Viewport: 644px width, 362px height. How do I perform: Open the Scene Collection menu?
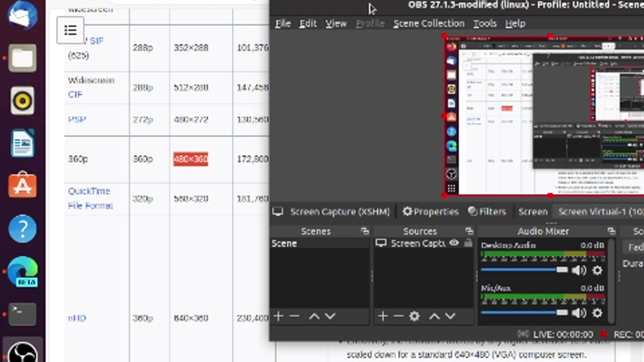click(x=429, y=24)
